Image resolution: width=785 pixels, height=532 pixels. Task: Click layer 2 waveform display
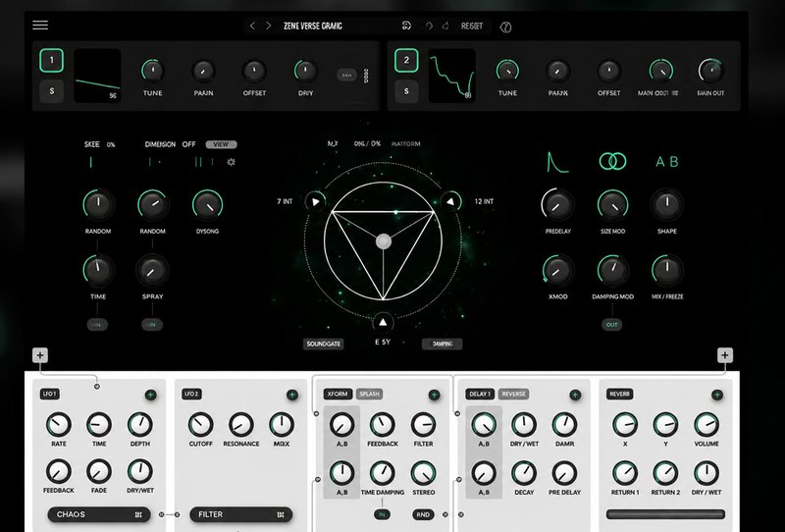click(x=452, y=76)
